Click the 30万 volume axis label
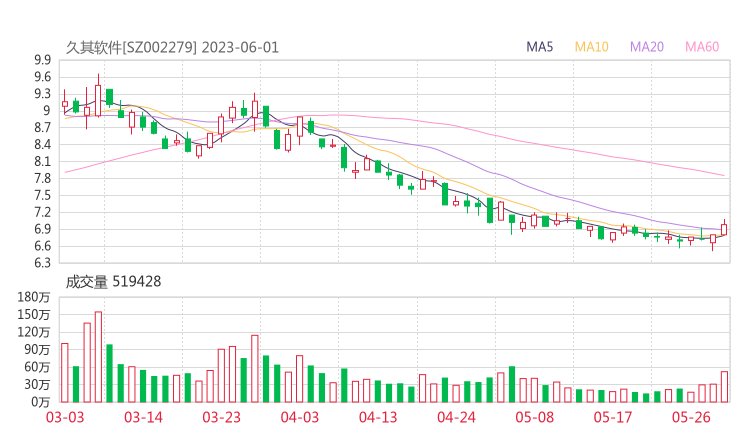This screenshot has width=740, height=440. point(38,384)
